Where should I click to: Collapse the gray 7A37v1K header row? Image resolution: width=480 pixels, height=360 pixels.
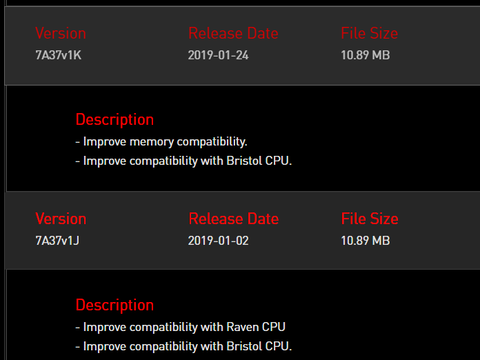tap(242, 46)
